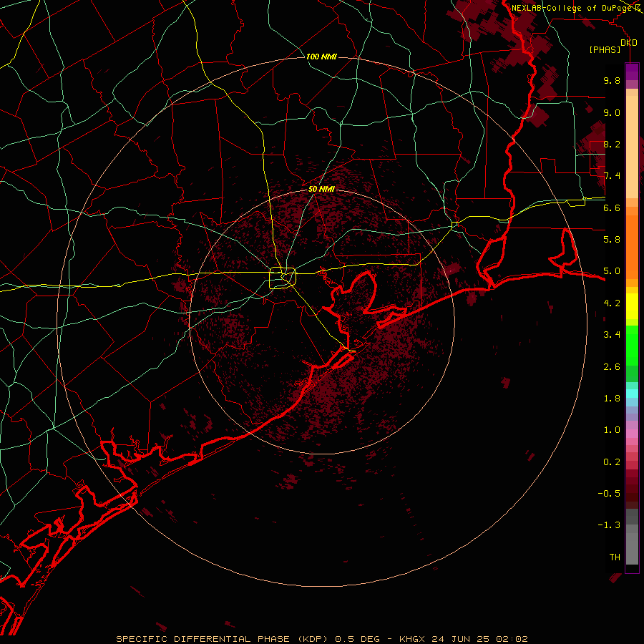Viewport: 644px width, 644px height.
Task: Click the NEXLAB-College of DuPage label
Action: coord(571,8)
